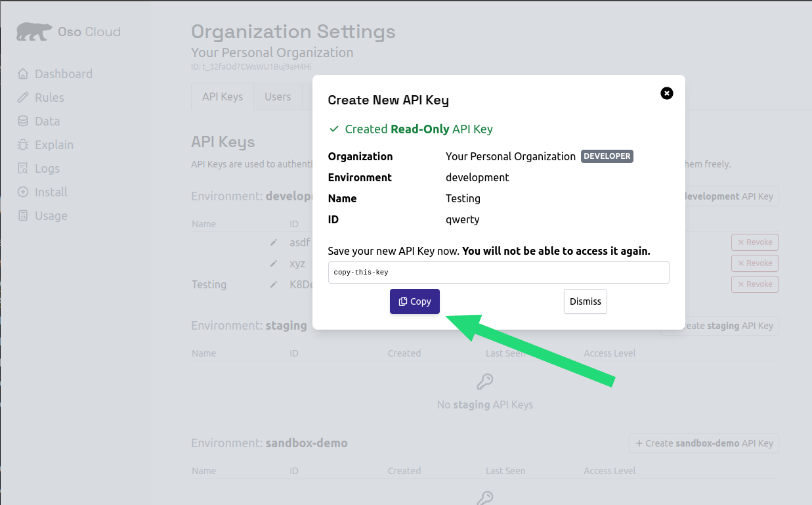Click the 'Last Seen' header in the staging table
Image resolution: width=812 pixels, height=505 pixels.
tap(505, 353)
